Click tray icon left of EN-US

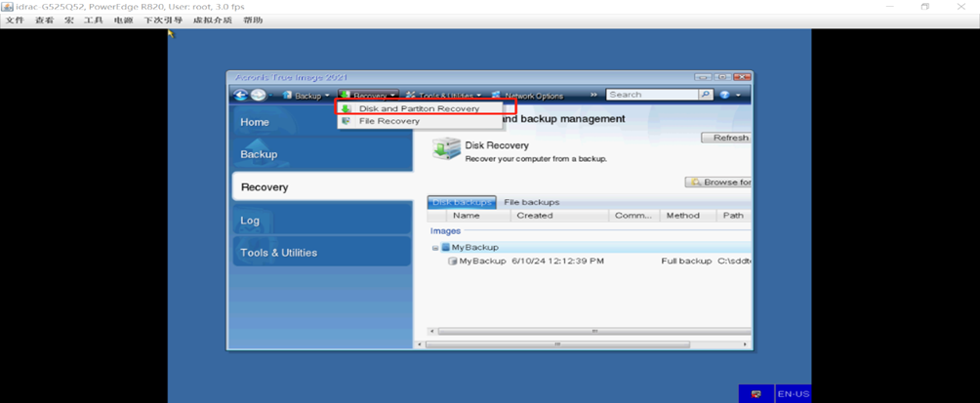coord(756,393)
